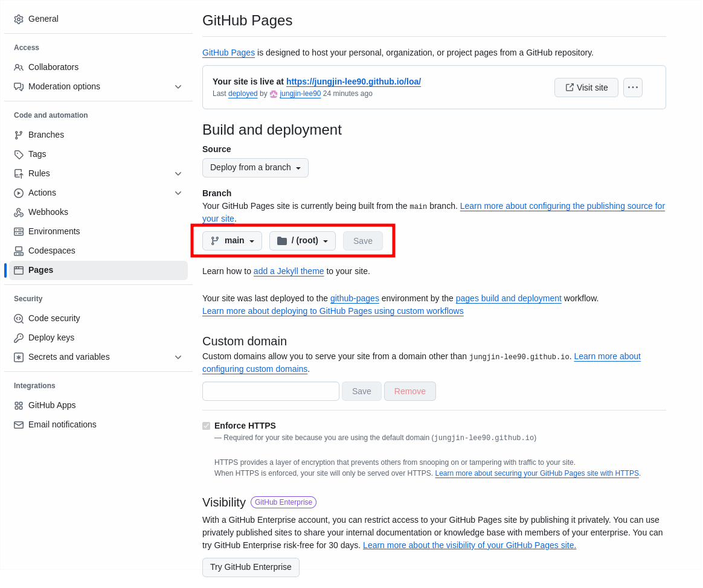Open Email notifications settings
Viewport: 703px width, 588px height.
pyautogui.click(x=98, y=424)
